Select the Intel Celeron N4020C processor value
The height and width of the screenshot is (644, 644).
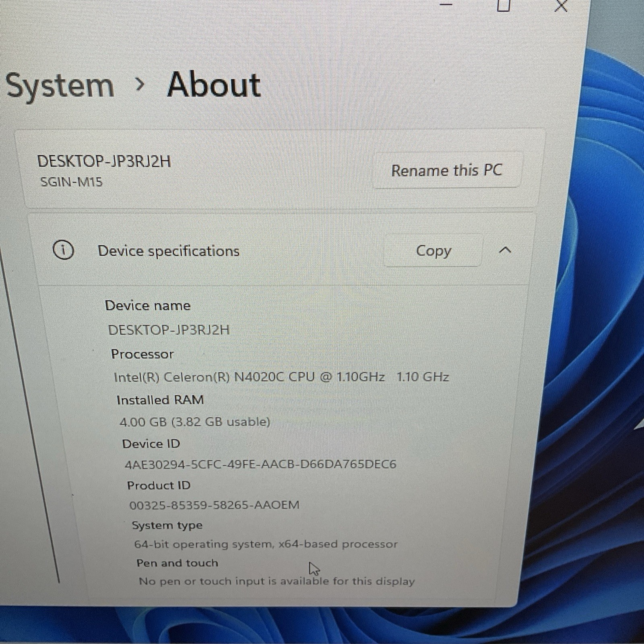click(x=281, y=377)
